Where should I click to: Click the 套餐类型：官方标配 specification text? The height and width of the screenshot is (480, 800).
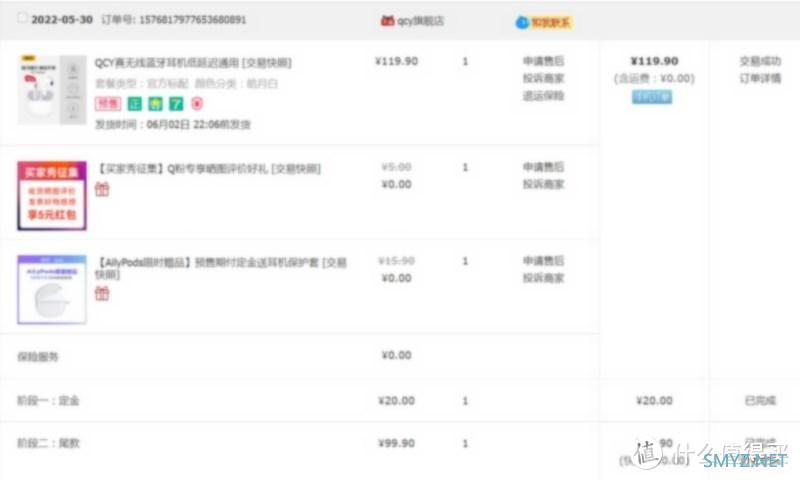point(142,84)
